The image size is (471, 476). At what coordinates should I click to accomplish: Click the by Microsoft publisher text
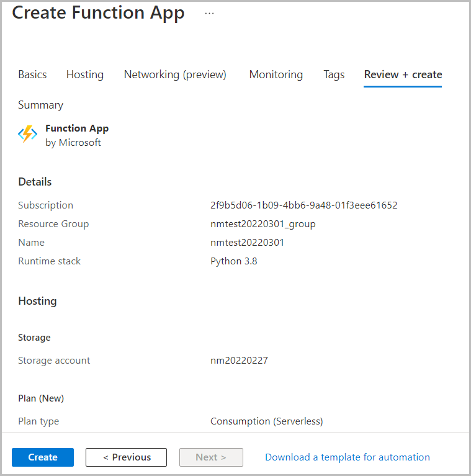(x=73, y=143)
